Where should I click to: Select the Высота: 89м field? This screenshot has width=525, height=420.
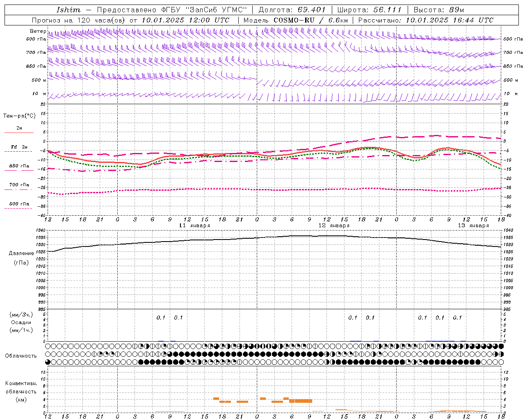[439, 10]
